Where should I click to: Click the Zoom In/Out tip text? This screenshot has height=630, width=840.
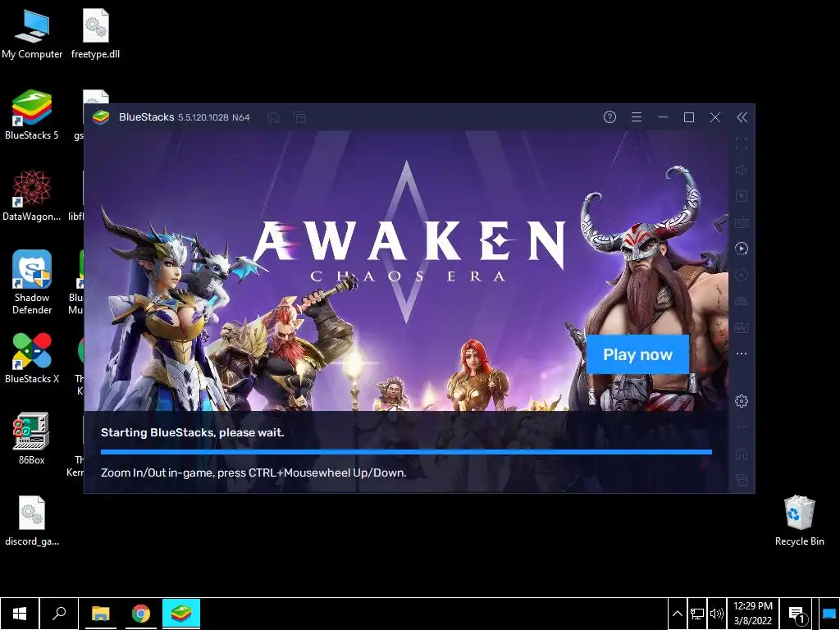tap(253, 472)
